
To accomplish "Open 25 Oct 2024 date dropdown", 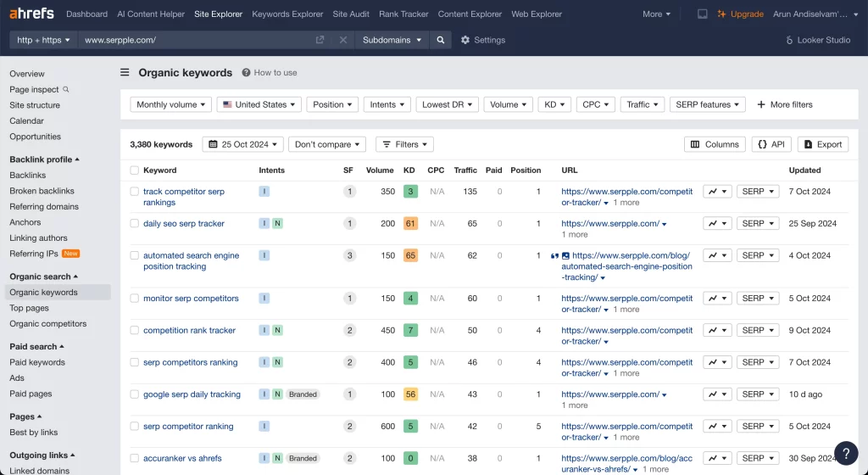I will 243,144.
